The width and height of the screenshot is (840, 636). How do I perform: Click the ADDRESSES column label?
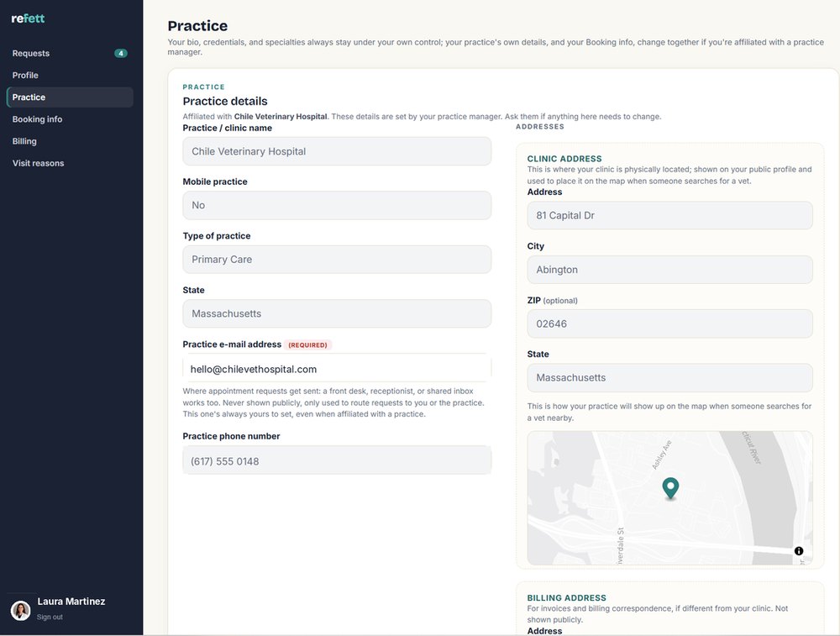click(540, 127)
